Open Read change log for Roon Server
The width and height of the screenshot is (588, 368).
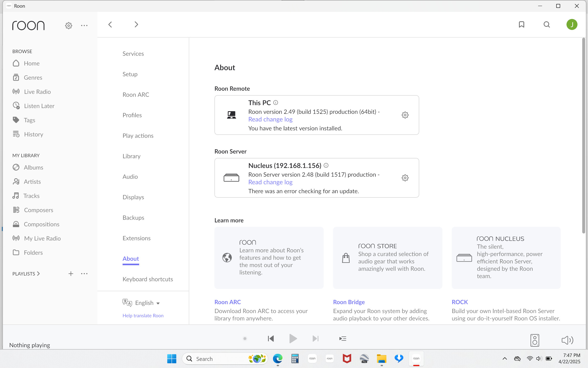(270, 182)
